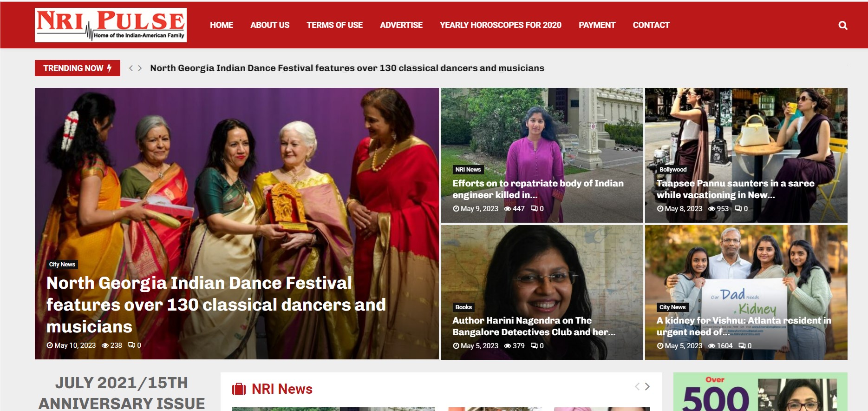Click the NRI Pulse logo

[111, 25]
